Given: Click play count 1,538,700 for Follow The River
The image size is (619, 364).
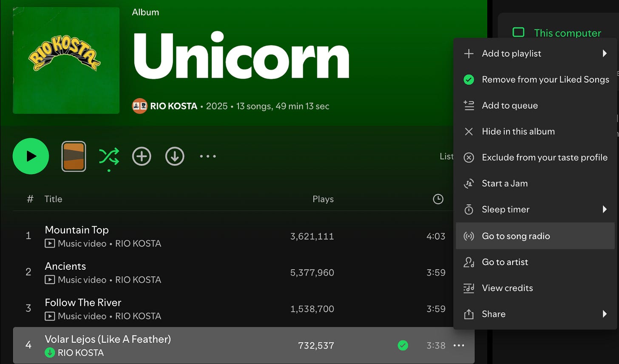Looking at the screenshot, I should (x=312, y=309).
